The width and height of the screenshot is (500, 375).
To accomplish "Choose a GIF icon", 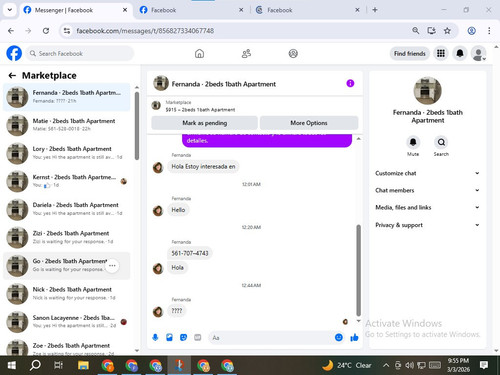I will [198, 338].
